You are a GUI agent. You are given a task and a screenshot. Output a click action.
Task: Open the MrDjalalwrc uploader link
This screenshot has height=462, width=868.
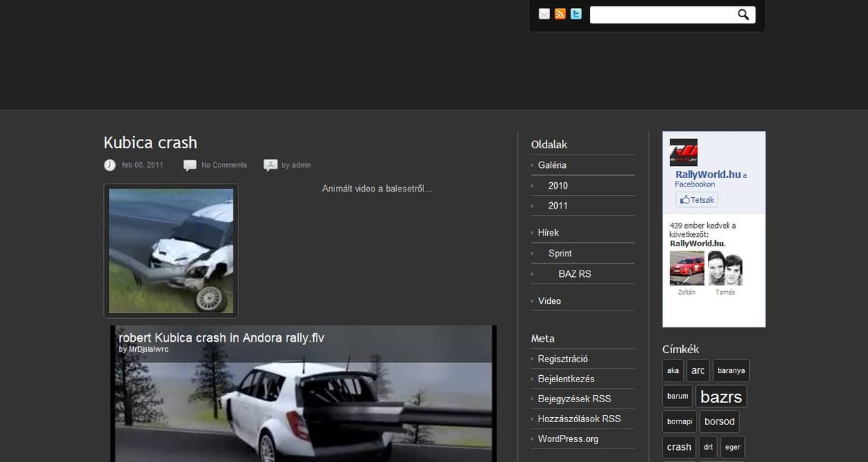pos(149,350)
